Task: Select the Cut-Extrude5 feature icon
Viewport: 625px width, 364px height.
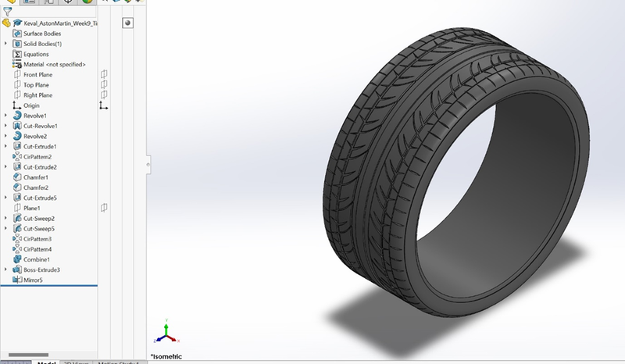Action: coord(17,198)
